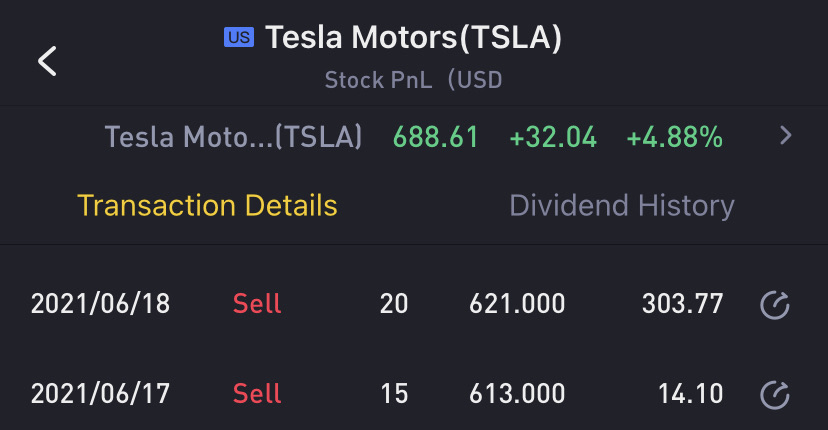
Task: Tap the 303.77 profit amount
Action: [x=682, y=304]
